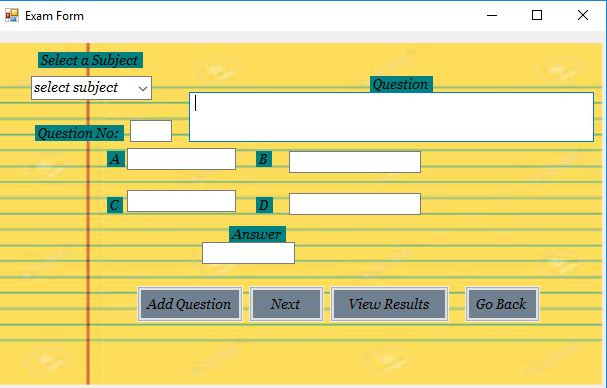Image resolution: width=607 pixels, height=388 pixels.
Task: Click the Question No input box
Action: coord(151,131)
